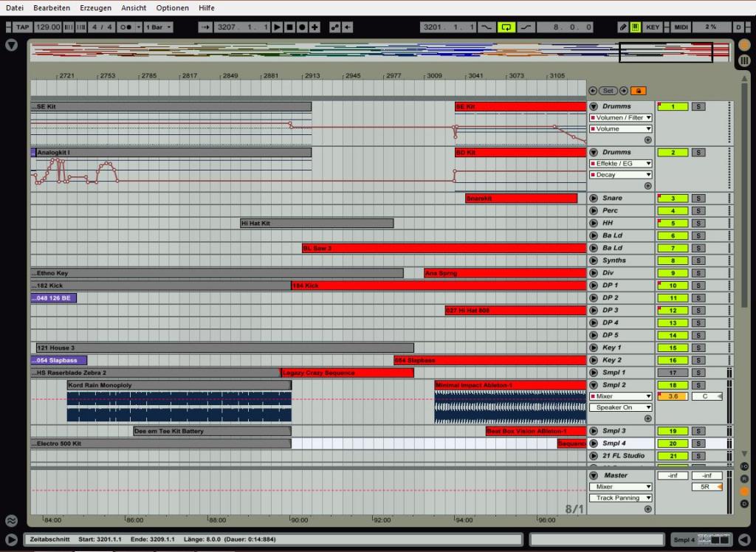Viewport: 756px width, 552px height.
Task: Toggle the punch-in switch
Action: click(x=487, y=27)
